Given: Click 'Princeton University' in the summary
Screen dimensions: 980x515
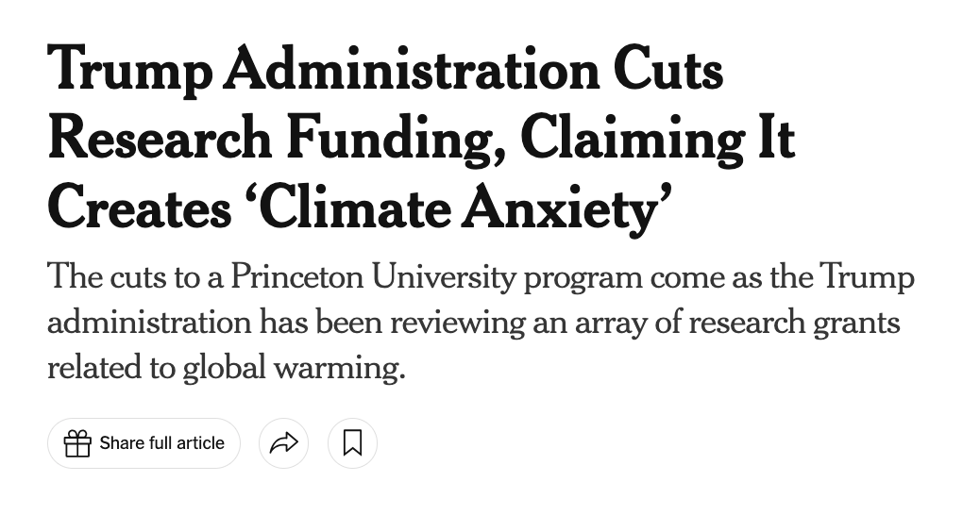Looking at the screenshot, I should tap(373, 276).
